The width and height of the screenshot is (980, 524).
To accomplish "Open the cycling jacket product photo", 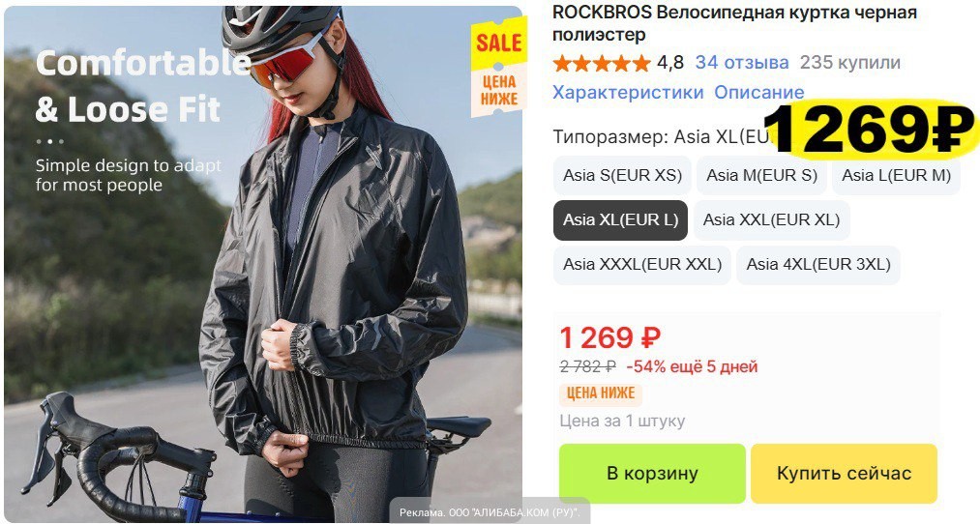I will 262,264.
